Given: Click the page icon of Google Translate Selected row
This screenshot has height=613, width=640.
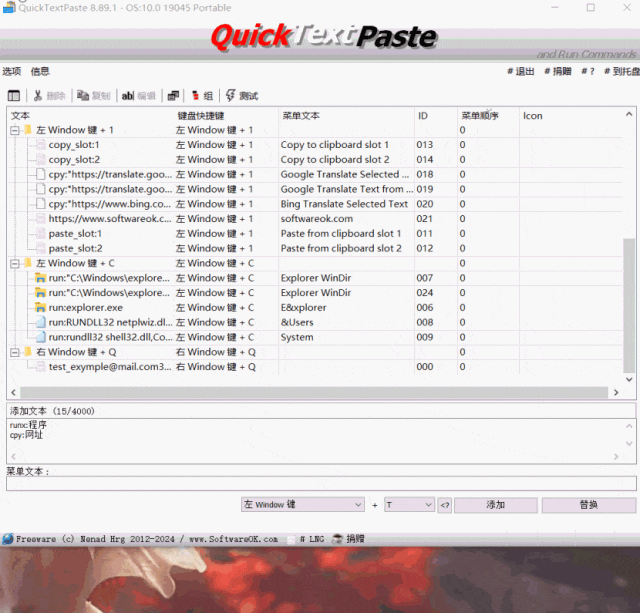Looking at the screenshot, I should coord(40,174).
